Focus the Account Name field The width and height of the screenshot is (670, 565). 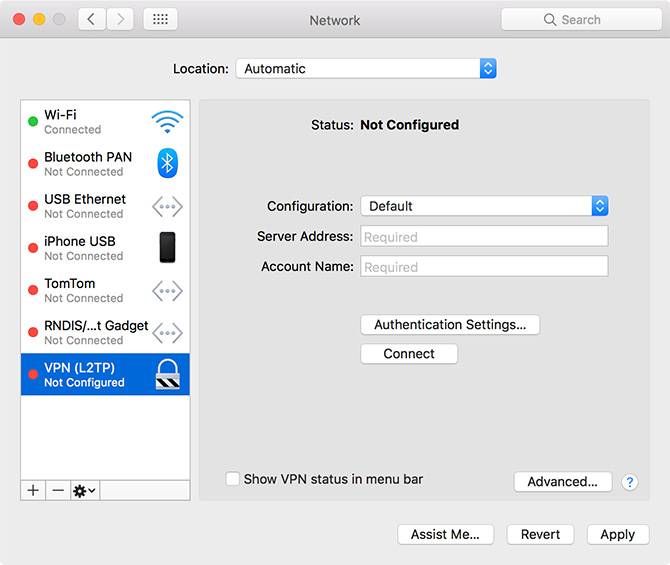click(484, 267)
